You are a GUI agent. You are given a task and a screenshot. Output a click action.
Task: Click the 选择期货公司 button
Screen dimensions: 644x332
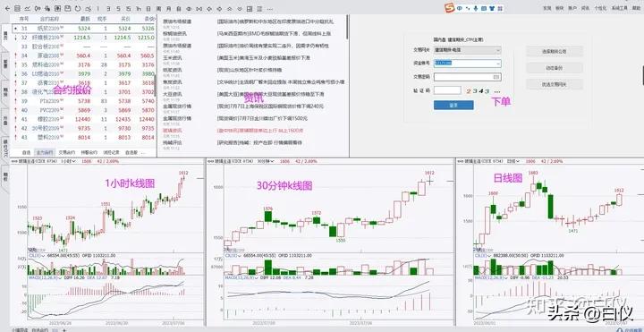point(555,51)
